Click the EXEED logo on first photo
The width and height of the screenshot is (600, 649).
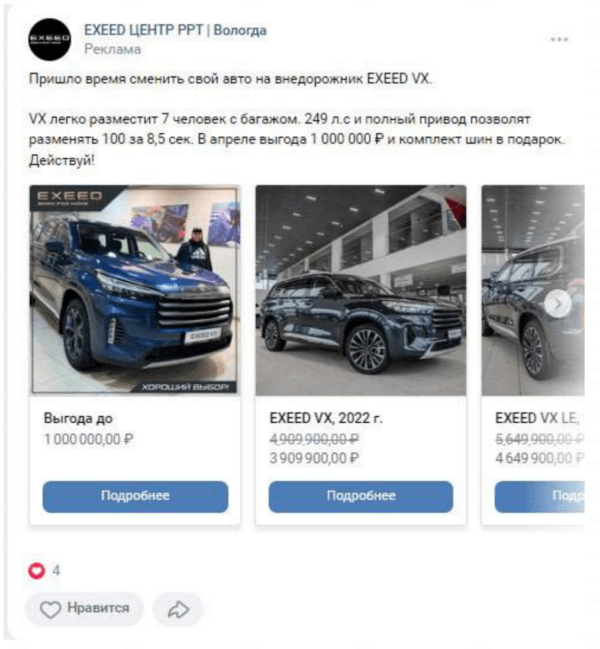click(70, 197)
